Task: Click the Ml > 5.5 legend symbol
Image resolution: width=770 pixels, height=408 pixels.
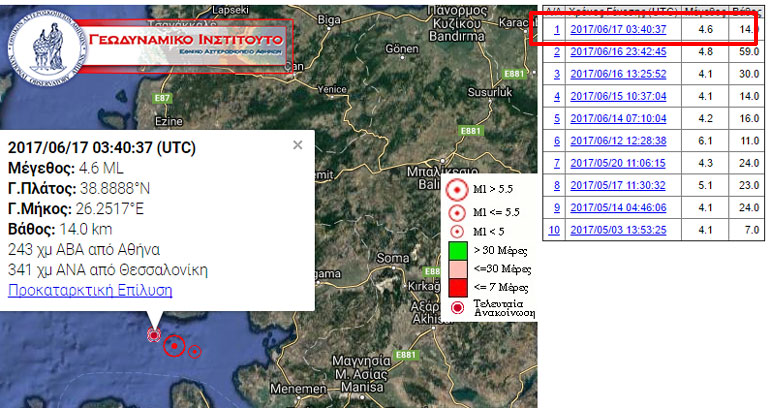Action: pos(457,189)
